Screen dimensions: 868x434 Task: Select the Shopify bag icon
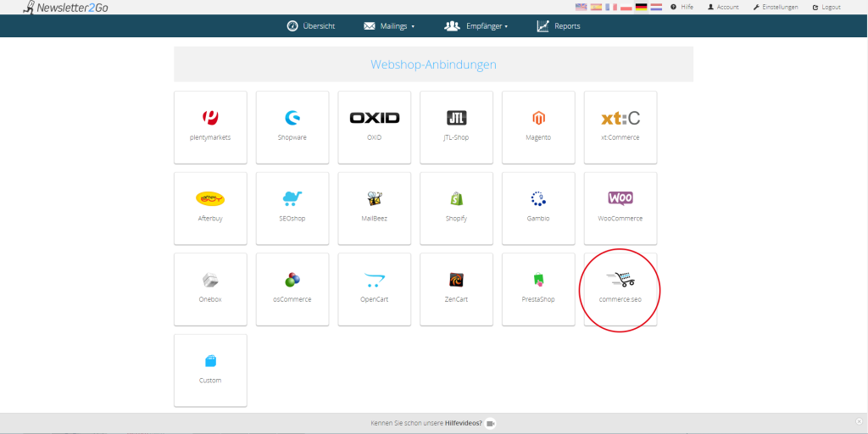pyautogui.click(x=456, y=198)
